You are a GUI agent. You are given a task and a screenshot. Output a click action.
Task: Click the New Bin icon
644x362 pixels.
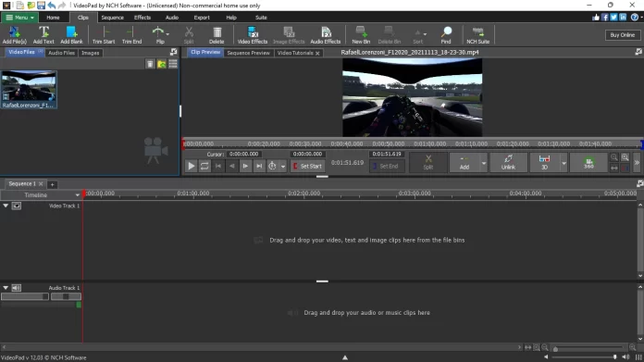pyautogui.click(x=361, y=35)
